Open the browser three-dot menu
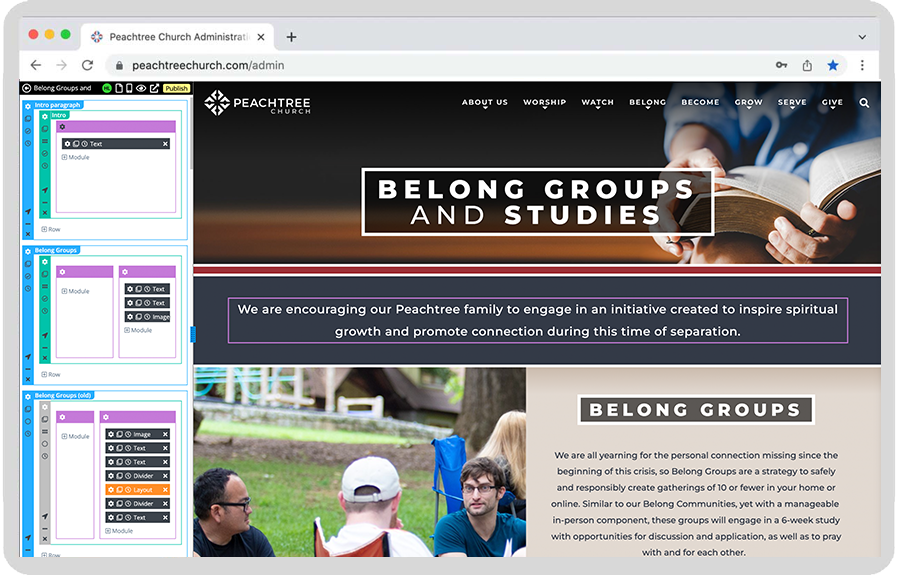900x575 pixels. click(862, 65)
